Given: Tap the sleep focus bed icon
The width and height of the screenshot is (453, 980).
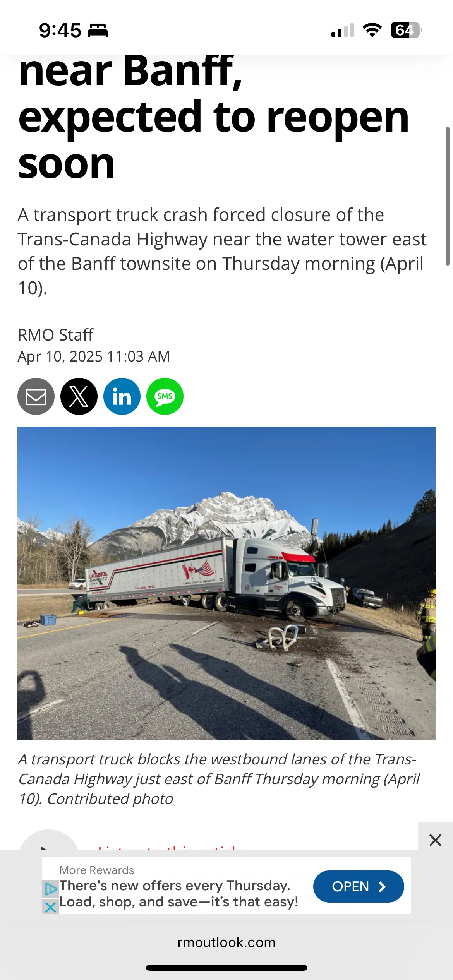Looking at the screenshot, I should [x=98, y=31].
